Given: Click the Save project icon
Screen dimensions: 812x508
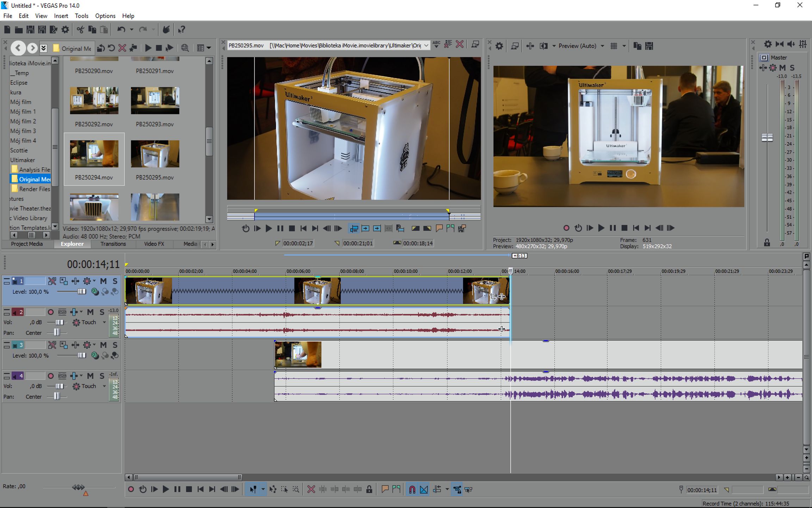Looking at the screenshot, I should [x=30, y=30].
